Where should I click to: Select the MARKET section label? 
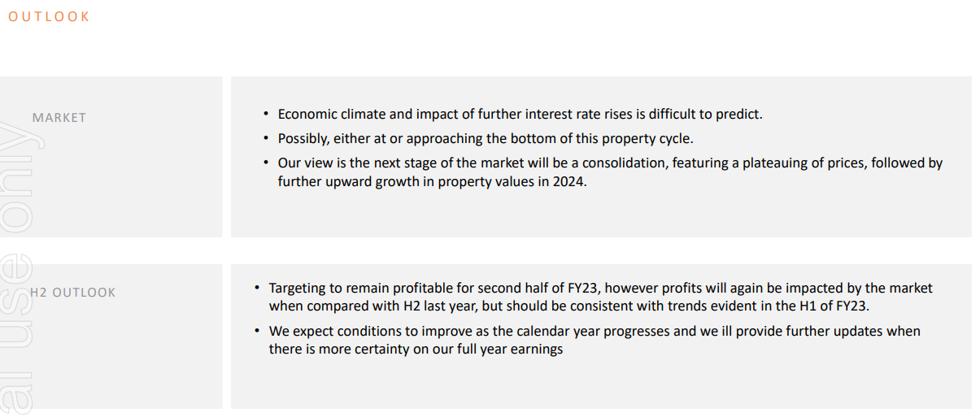point(59,117)
